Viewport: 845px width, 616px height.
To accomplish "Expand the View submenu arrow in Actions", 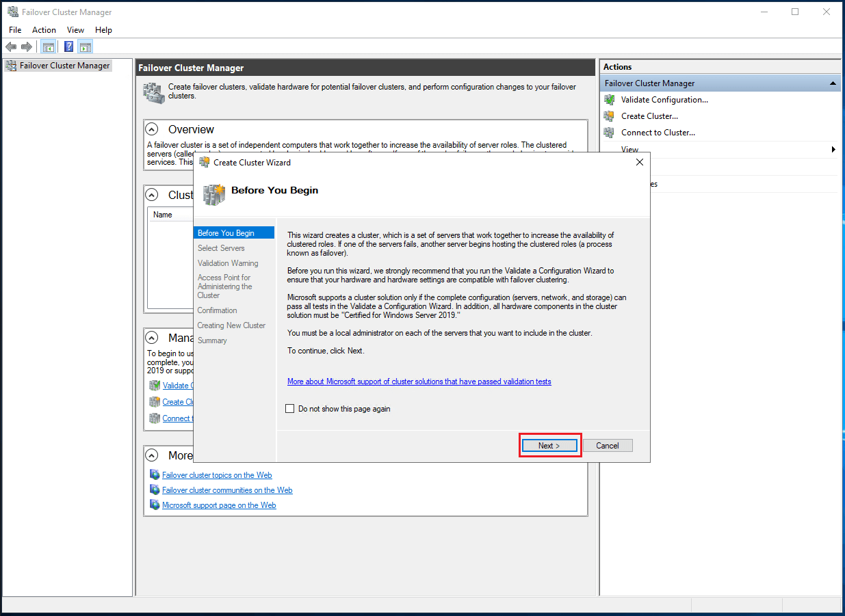I will pos(833,149).
